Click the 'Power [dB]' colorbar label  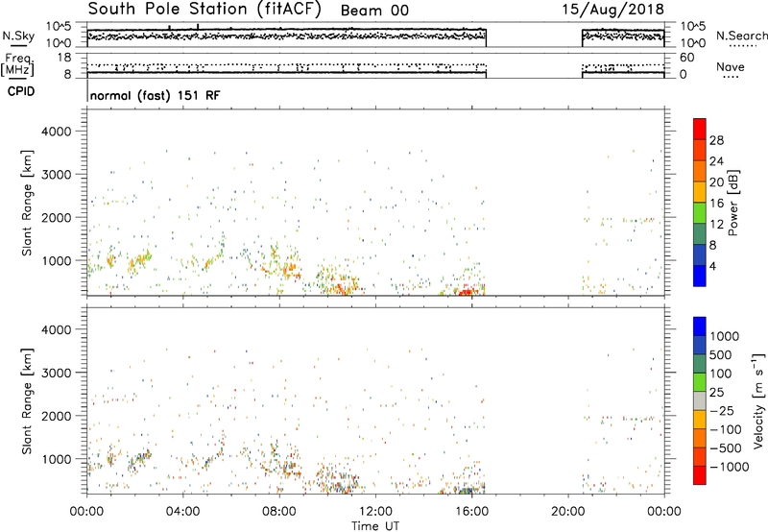tap(732, 203)
